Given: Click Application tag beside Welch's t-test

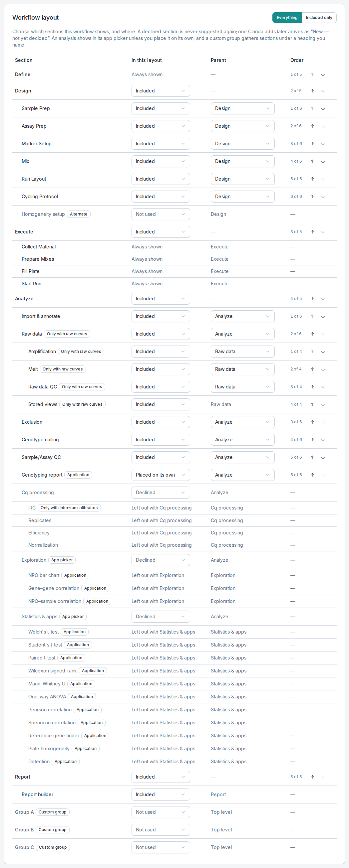Looking at the screenshot, I should 75,632.
